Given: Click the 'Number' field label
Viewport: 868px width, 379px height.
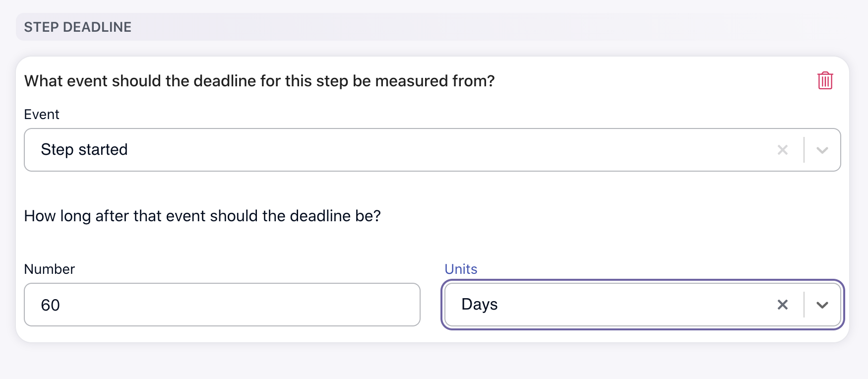Looking at the screenshot, I should pyautogui.click(x=50, y=269).
